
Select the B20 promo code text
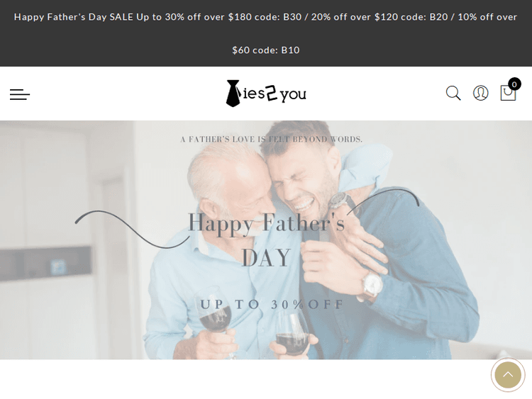tap(438, 17)
